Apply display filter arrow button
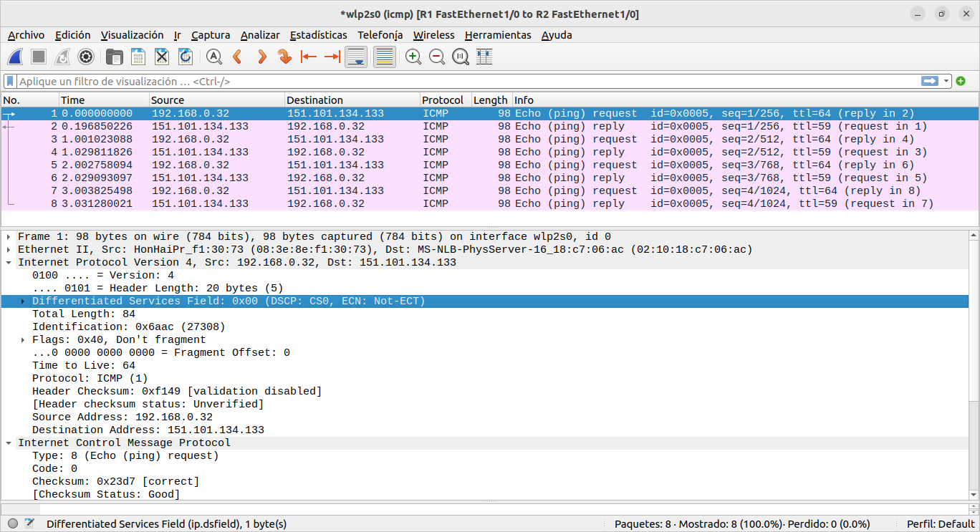This screenshot has height=532, width=980. (930, 81)
